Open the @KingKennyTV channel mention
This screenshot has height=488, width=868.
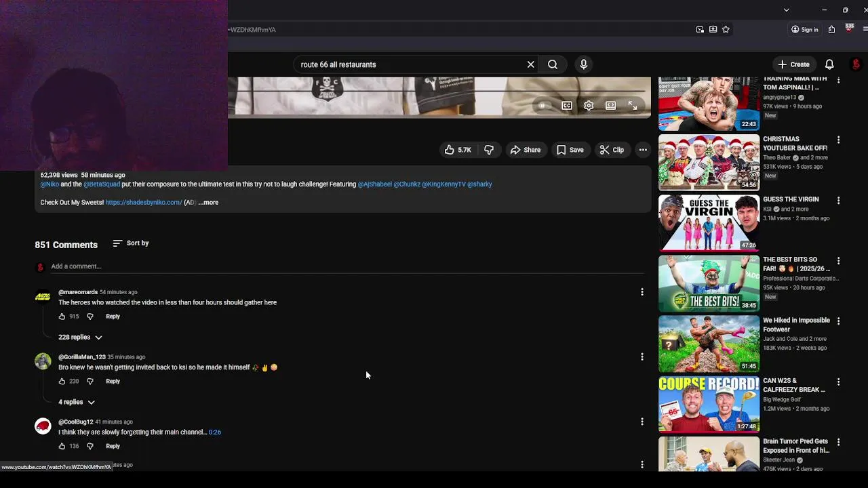pyautogui.click(x=444, y=184)
